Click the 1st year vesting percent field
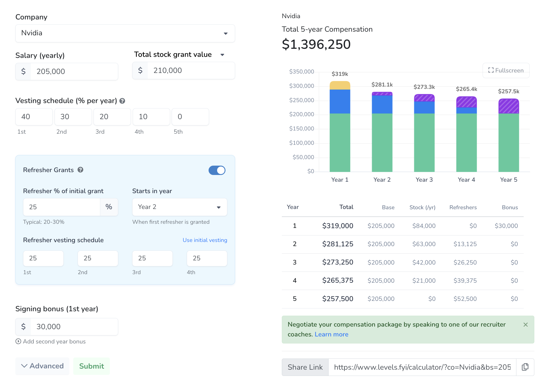Viewport: 546px width, 392px height. (x=34, y=117)
